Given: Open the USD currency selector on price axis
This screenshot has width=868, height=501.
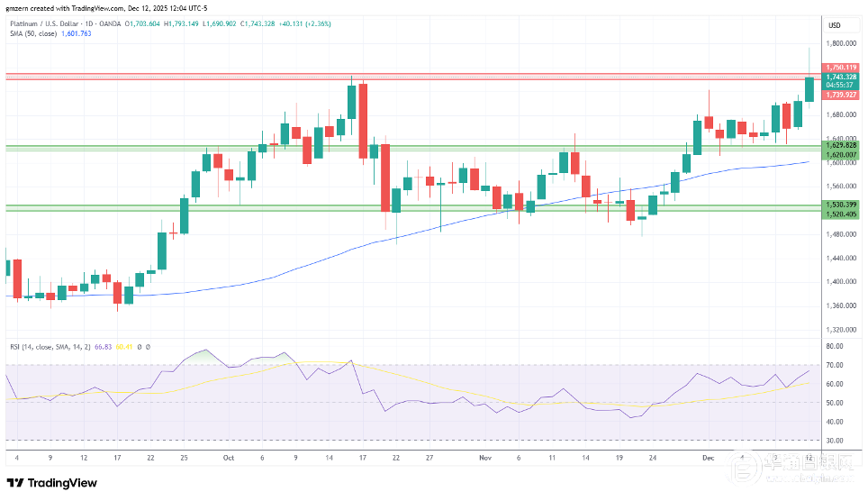Looking at the screenshot, I should click(x=834, y=26).
